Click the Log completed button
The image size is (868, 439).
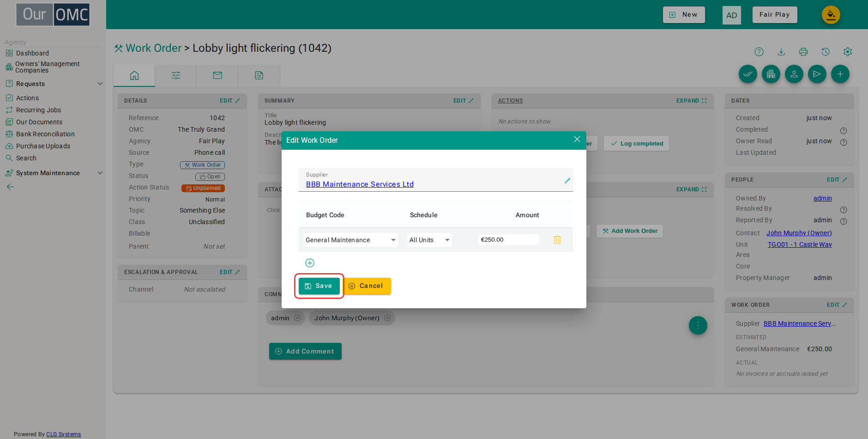coord(637,143)
